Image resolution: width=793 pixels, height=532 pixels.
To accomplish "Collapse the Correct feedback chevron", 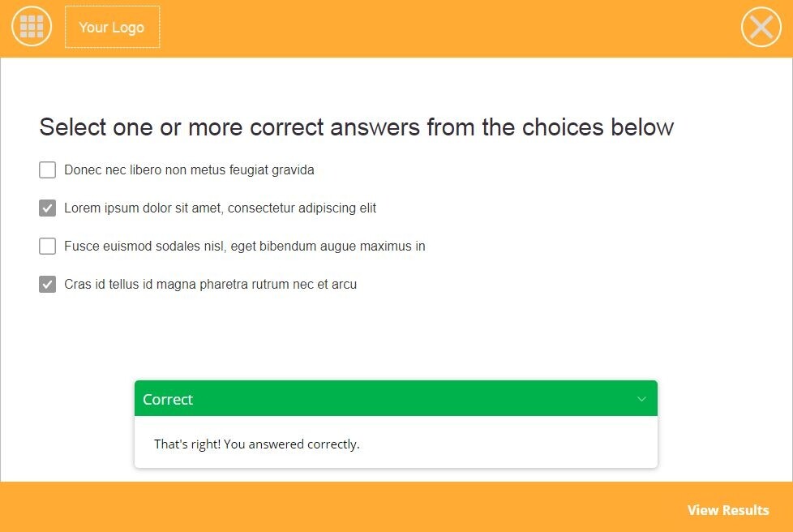I will point(641,399).
